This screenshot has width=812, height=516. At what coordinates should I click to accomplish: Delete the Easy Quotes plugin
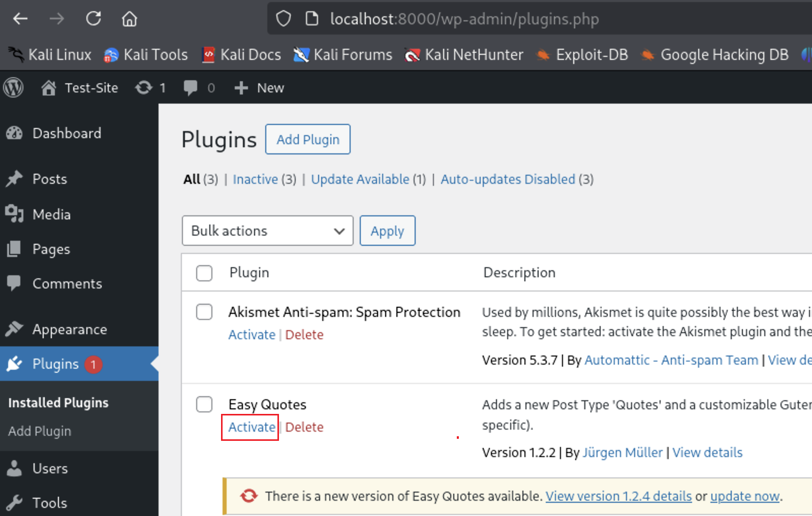304,427
